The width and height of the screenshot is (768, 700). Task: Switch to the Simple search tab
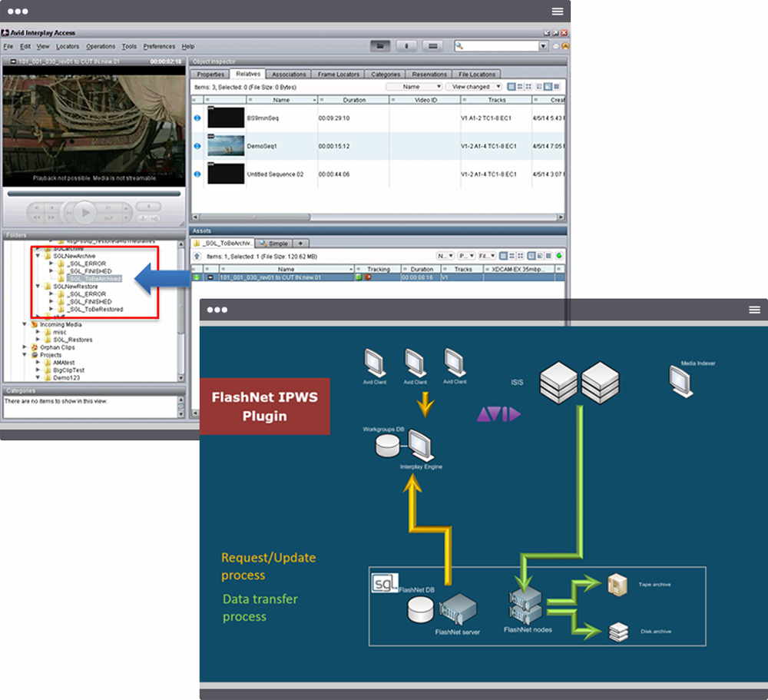coord(274,244)
